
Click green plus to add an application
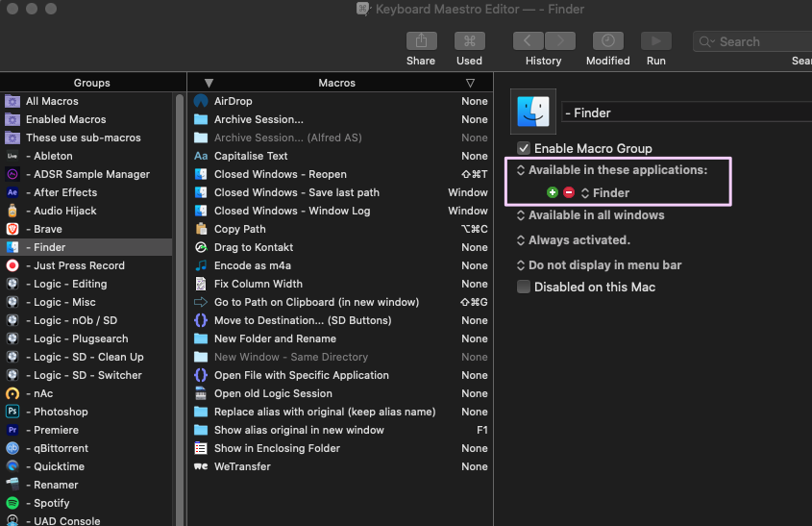coord(552,192)
